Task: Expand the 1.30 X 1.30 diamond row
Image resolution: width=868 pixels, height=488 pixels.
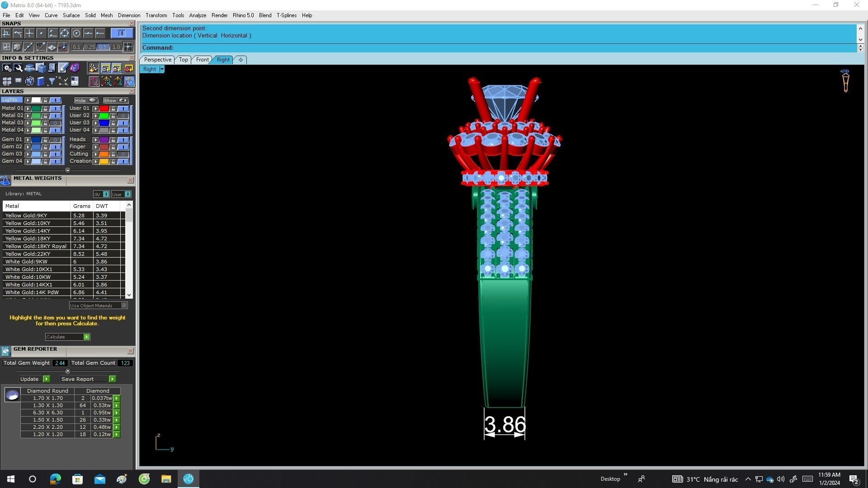Action: pyautogui.click(x=117, y=405)
